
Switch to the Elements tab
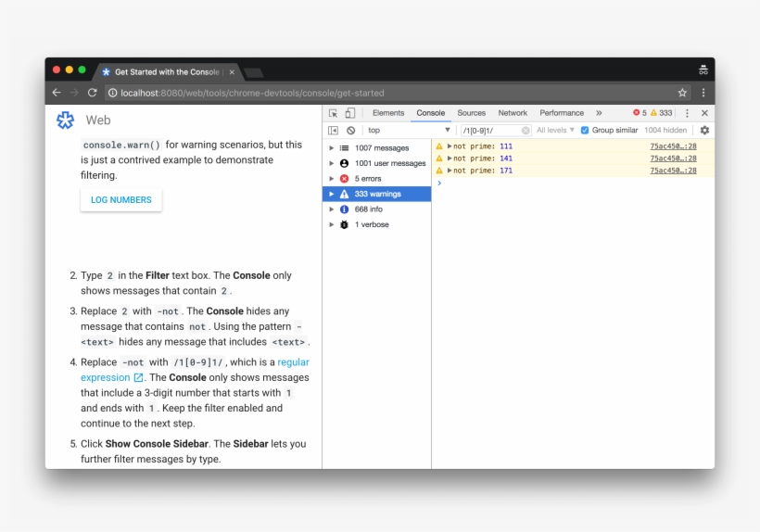388,113
